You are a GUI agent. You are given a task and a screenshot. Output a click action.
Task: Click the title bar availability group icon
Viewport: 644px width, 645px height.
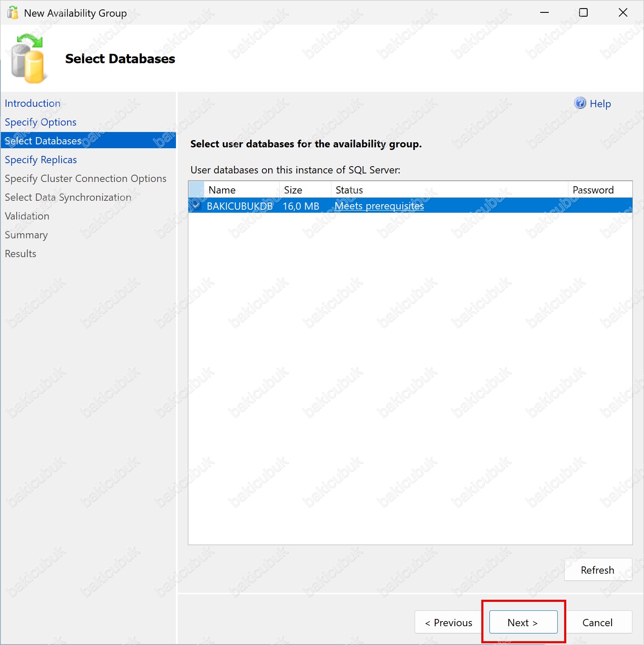[x=13, y=13]
